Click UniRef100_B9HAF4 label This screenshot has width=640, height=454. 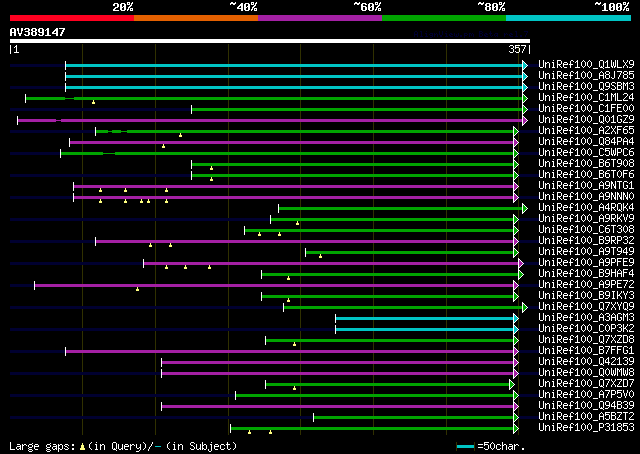coord(586,274)
